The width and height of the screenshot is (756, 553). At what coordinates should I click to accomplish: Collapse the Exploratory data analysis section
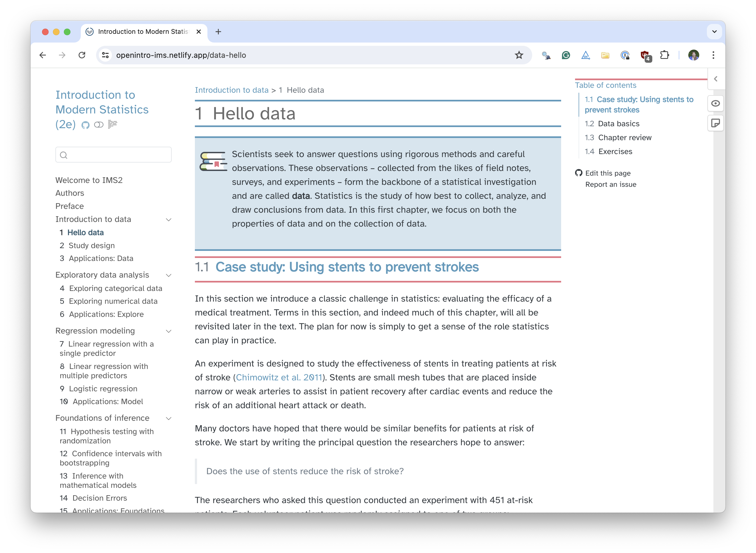(x=169, y=275)
